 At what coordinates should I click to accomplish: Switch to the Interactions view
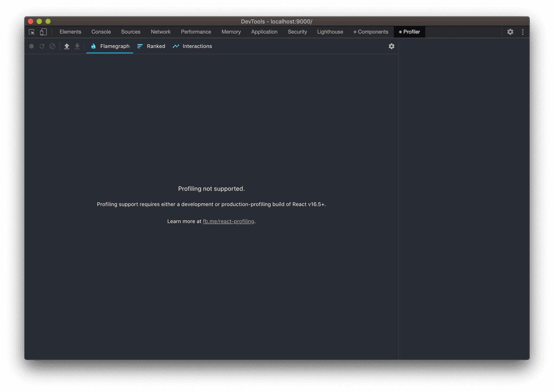pos(192,46)
